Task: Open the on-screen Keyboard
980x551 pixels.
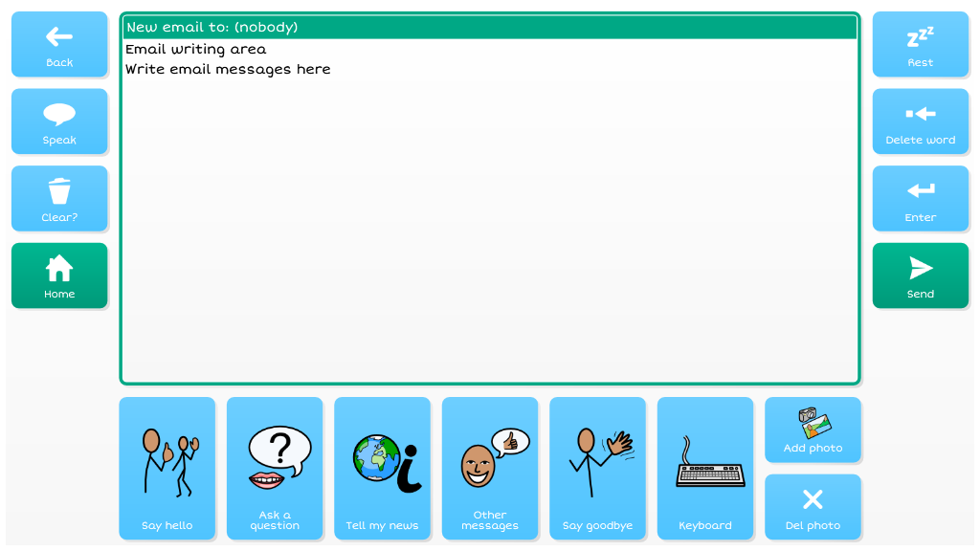Action: coord(705,469)
